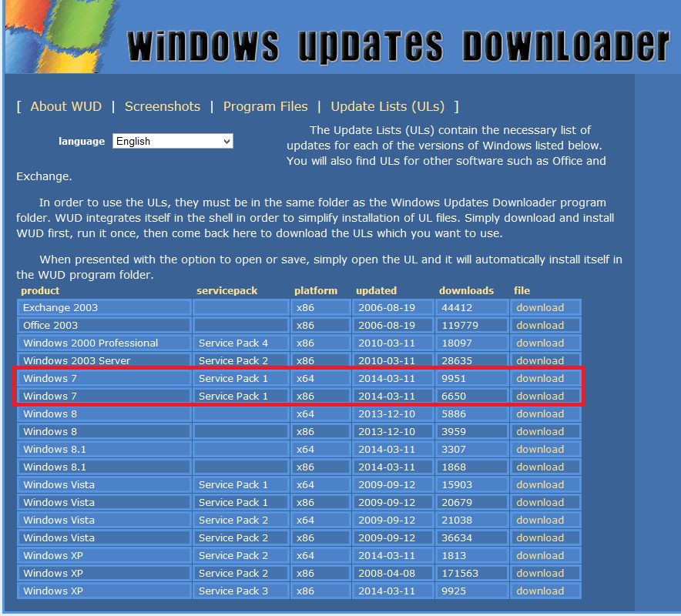Click the 2008-04-08 updated date

(387, 573)
